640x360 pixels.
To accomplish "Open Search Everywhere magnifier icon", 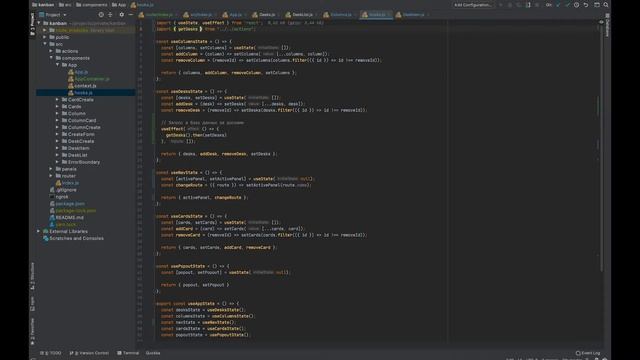I will pyautogui.click(x=606, y=5).
